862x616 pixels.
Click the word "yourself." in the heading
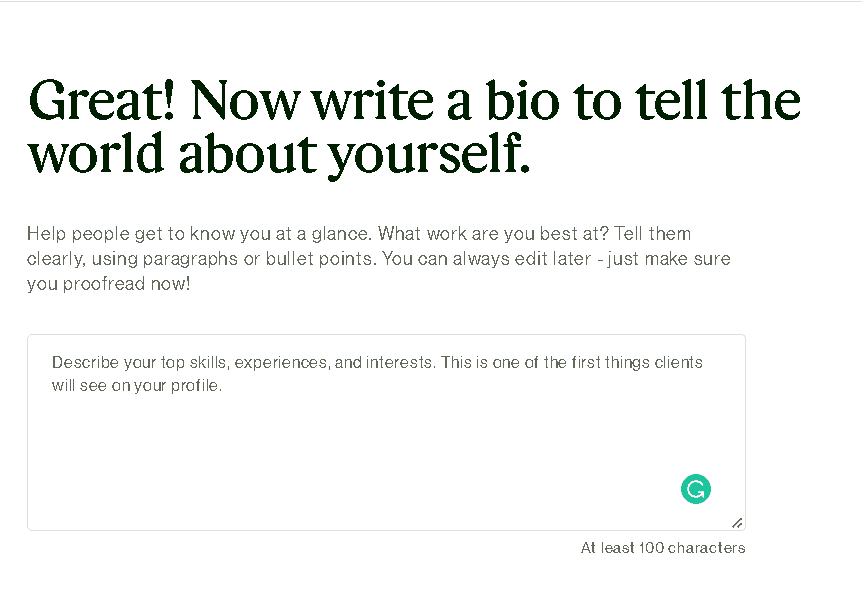(x=429, y=155)
